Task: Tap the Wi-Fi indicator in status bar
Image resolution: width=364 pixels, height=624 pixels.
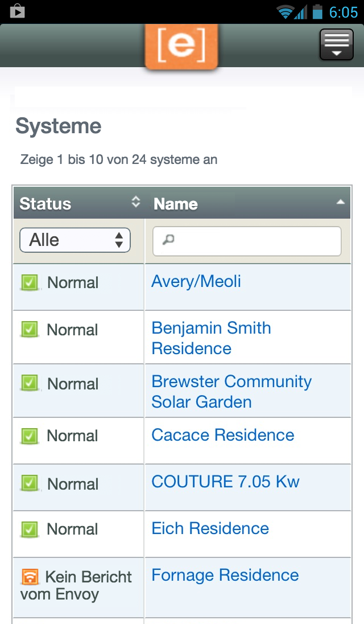Action: tap(285, 12)
